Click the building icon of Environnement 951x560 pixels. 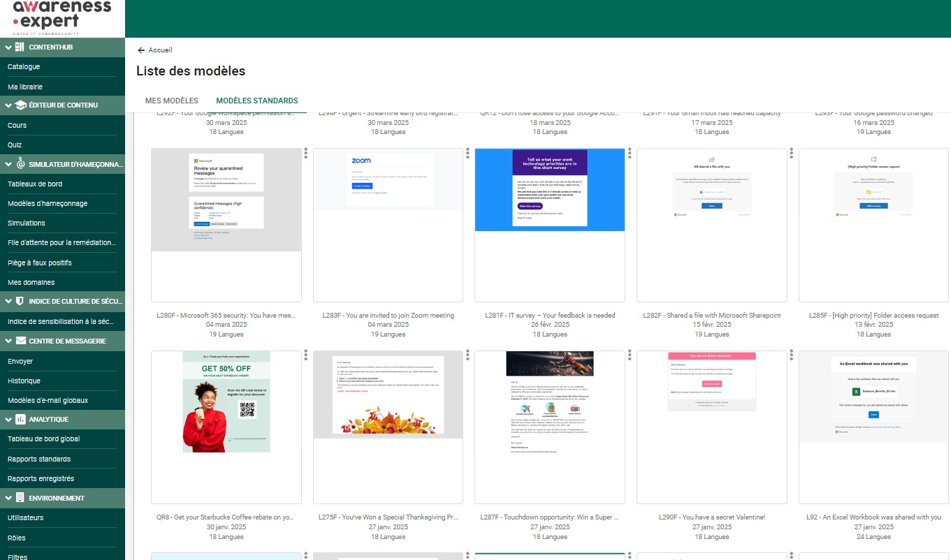[20, 498]
